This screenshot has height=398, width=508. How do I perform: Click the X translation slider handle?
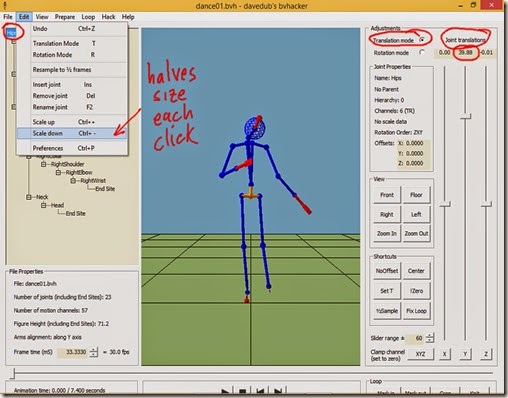[445, 204]
